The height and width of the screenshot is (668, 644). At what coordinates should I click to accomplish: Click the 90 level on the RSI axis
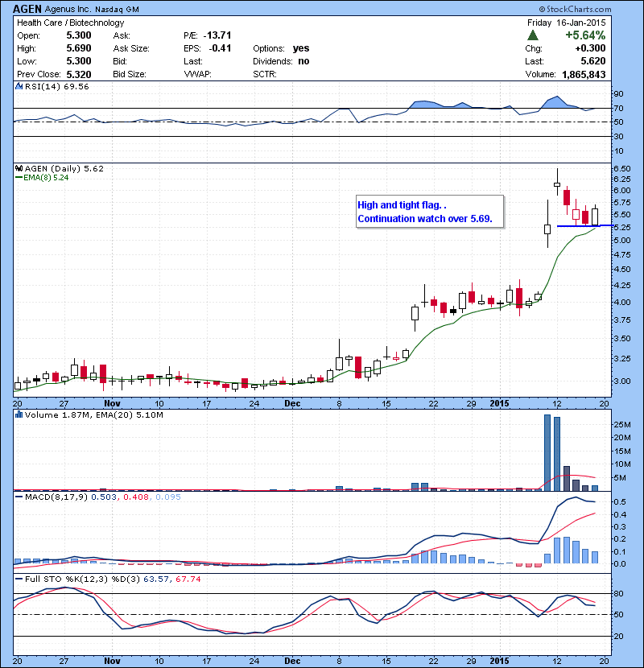(x=618, y=93)
